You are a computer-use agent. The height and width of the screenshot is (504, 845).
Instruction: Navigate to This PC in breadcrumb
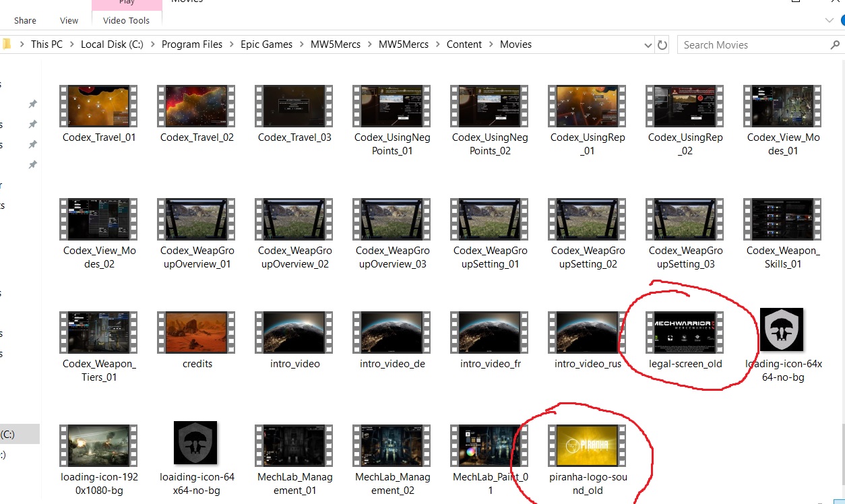pos(46,44)
